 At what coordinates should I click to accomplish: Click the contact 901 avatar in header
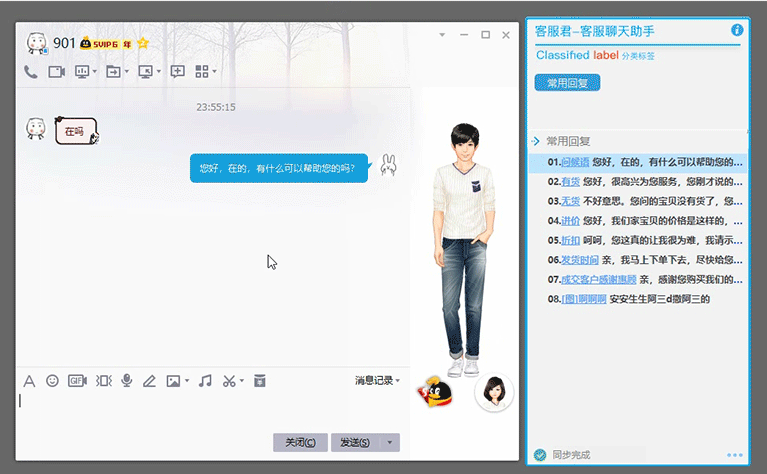pos(37,43)
